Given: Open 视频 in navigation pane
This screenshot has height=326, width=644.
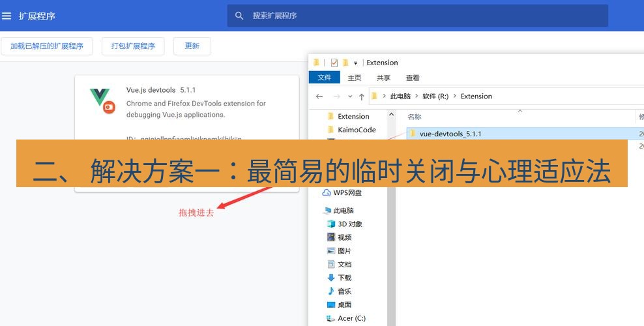Looking at the screenshot, I should [x=344, y=237].
